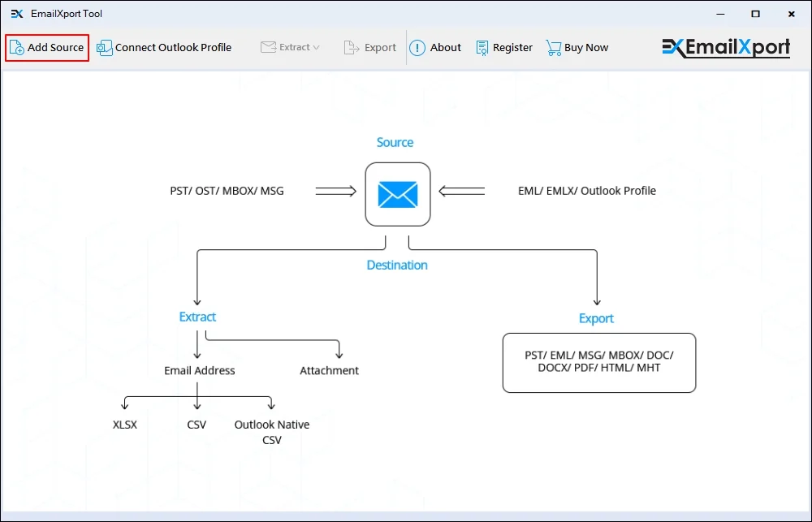Click the export formats box in the diagram
Image resolution: width=812 pixels, height=522 pixels.
[x=598, y=362]
